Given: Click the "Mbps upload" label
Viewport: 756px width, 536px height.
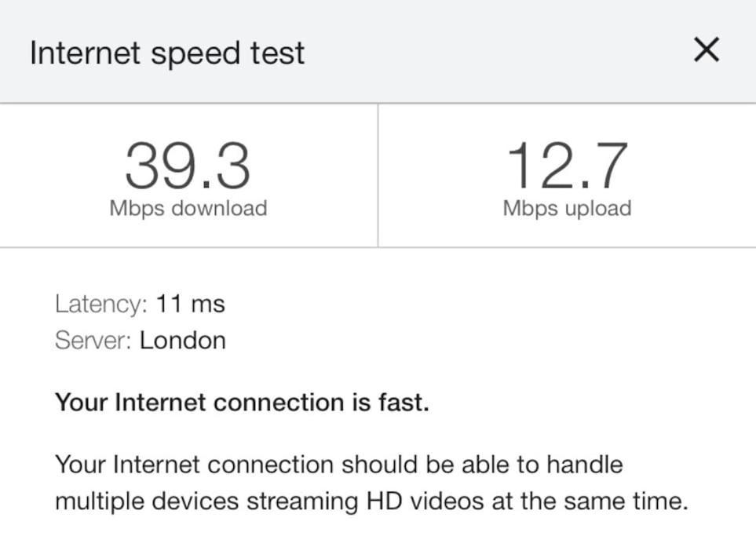Looking at the screenshot, I should tap(567, 209).
